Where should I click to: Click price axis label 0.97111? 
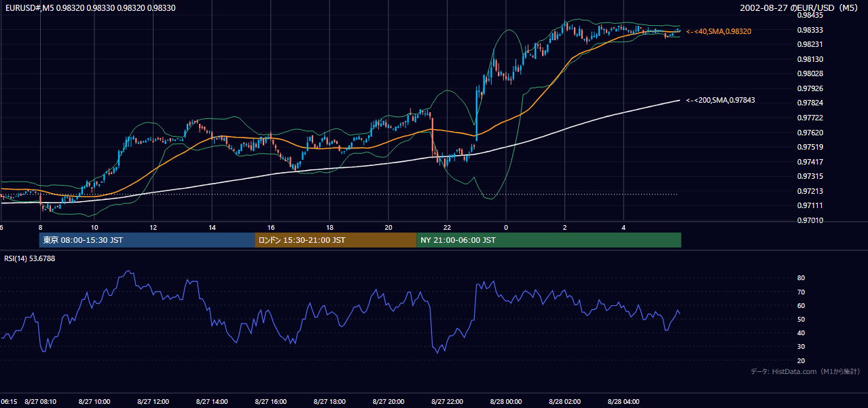tap(809, 205)
